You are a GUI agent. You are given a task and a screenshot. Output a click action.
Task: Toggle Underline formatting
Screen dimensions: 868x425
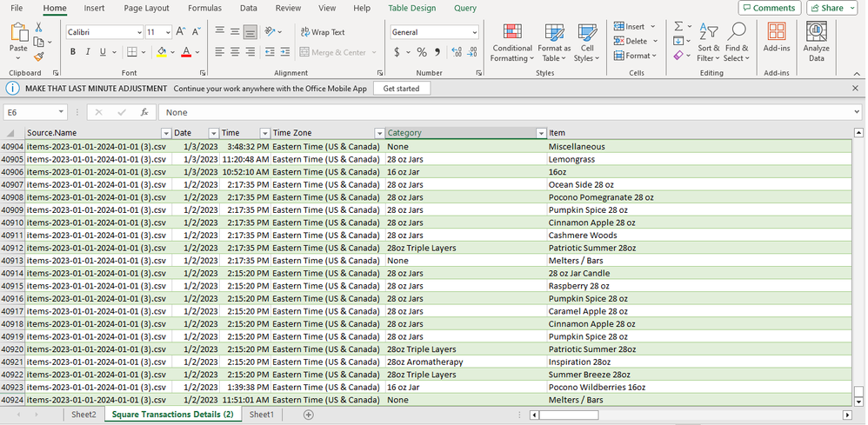(x=103, y=52)
